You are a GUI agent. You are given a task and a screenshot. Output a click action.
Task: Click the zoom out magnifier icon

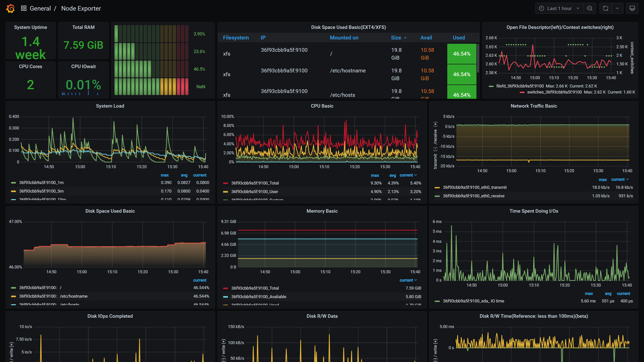(590, 8)
